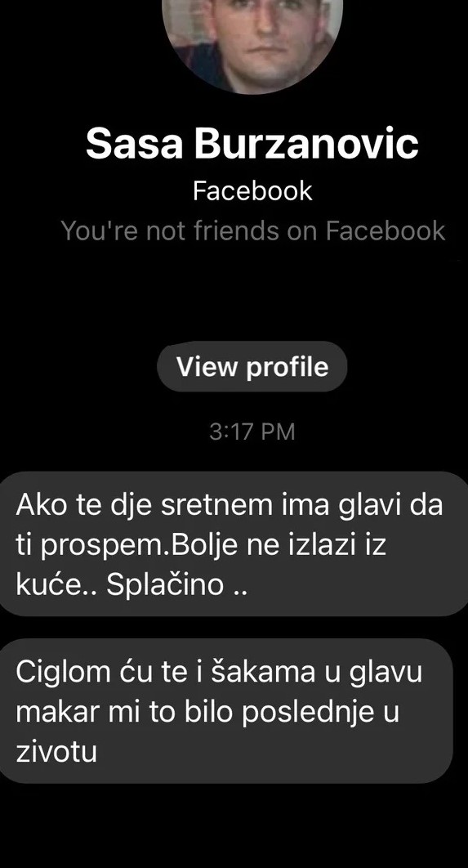468x868 pixels.
Task: Click the Facebook label under the name
Action: coord(252,191)
